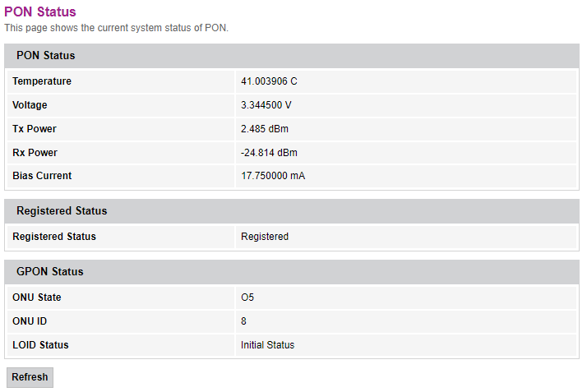
Task: Click the Tx Power value 2.485 dBm
Action: (x=264, y=129)
